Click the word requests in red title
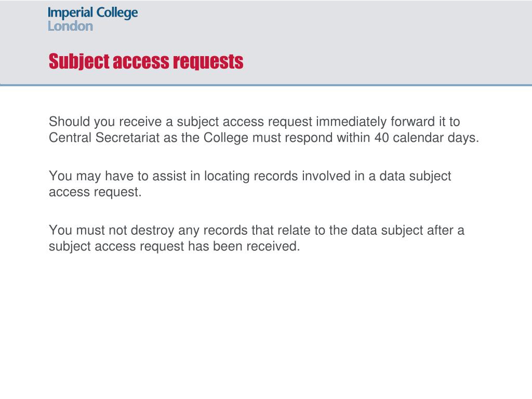 point(208,62)
